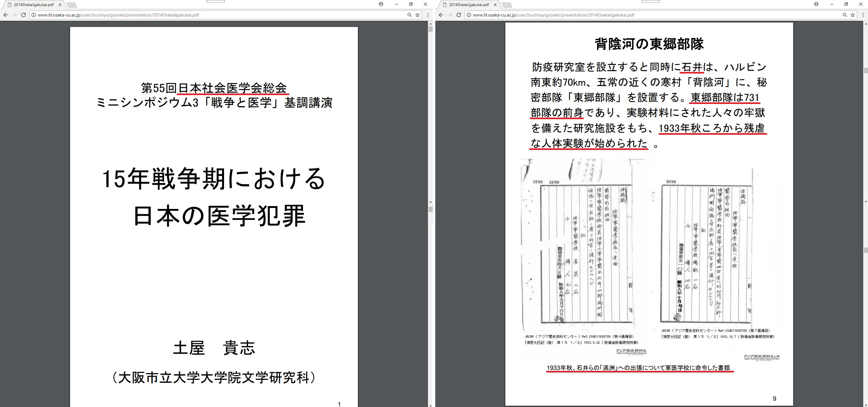Click page number 9 on right PDF

click(x=774, y=398)
